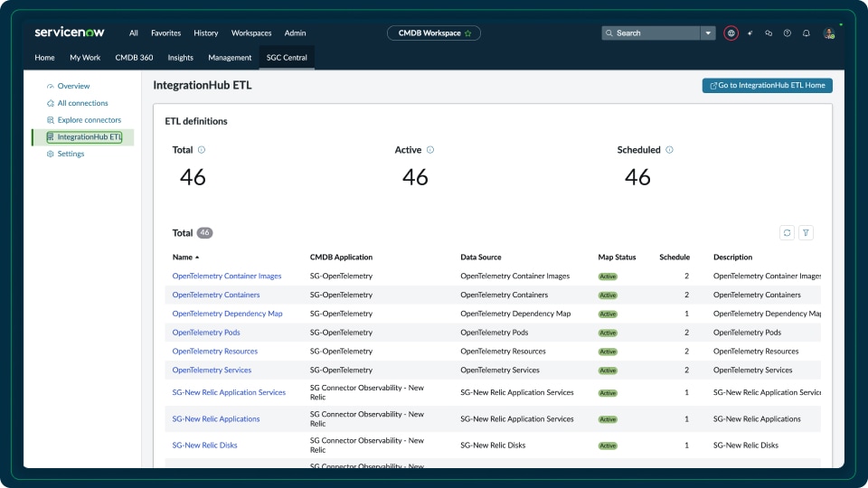Favorite CMDB Workspace with the star icon
Image resolution: width=868 pixels, height=488 pixels.
(x=467, y=33)
